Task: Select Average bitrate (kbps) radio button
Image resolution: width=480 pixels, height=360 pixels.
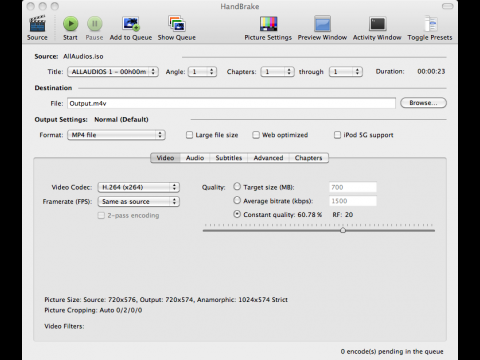Action: click(237, 200)
